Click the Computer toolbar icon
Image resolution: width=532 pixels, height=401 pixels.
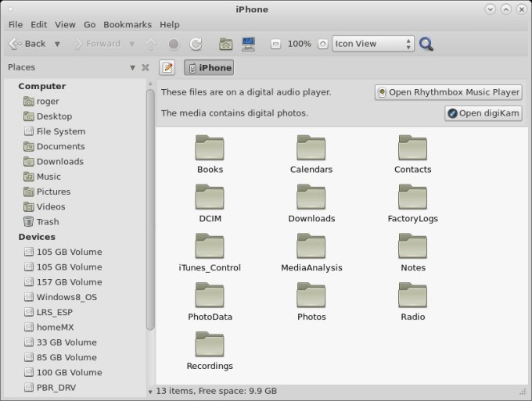pos(248,44)
